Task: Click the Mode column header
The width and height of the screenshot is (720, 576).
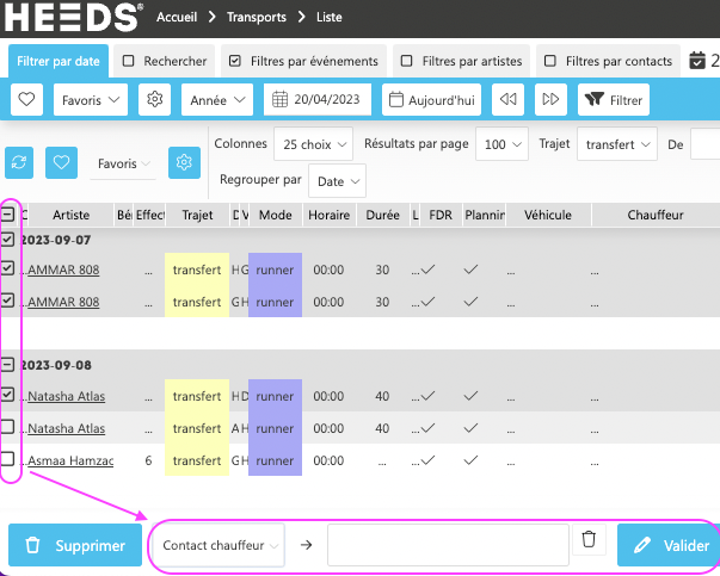Action: [275, 215]
